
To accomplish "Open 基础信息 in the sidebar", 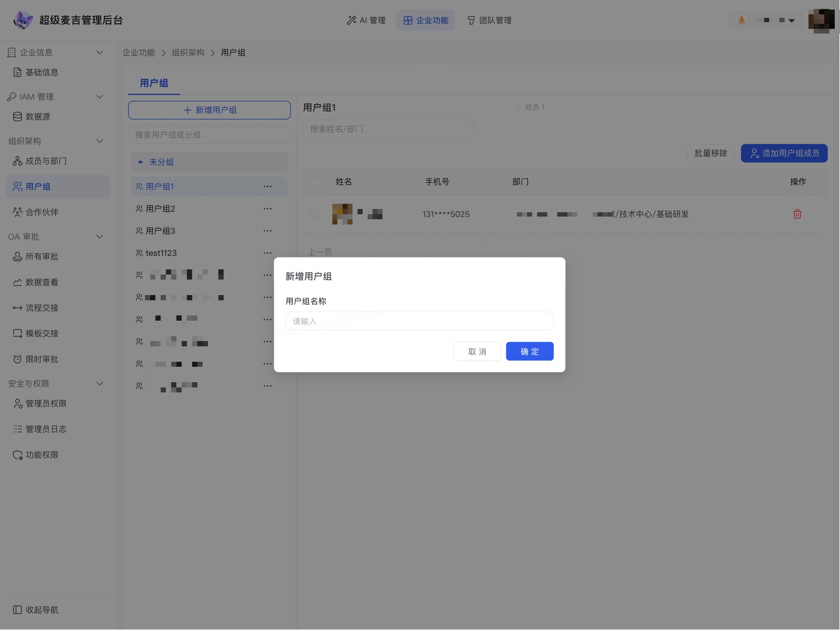I will 42,72.
